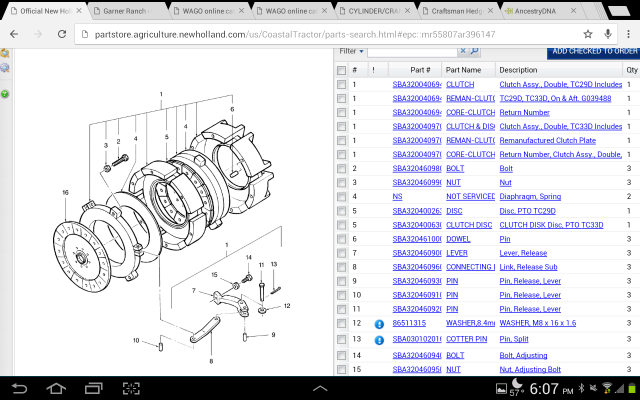Toggle the select-all checkbox in table header
Screen dimensions: 640x400
pos(341,70)
